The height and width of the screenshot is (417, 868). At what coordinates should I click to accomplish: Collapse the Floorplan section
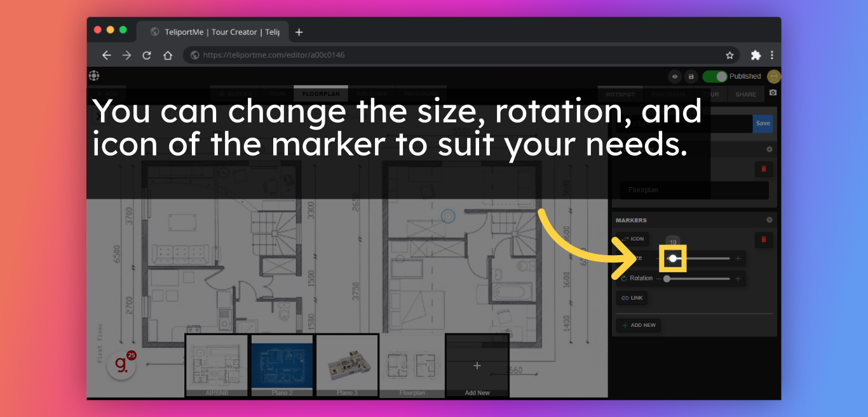coord(770,149)
